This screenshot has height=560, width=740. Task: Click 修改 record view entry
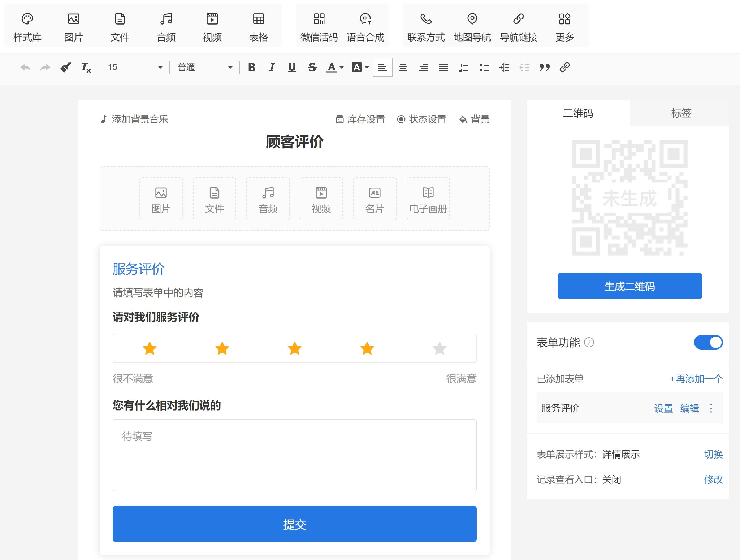coord(714,479)
